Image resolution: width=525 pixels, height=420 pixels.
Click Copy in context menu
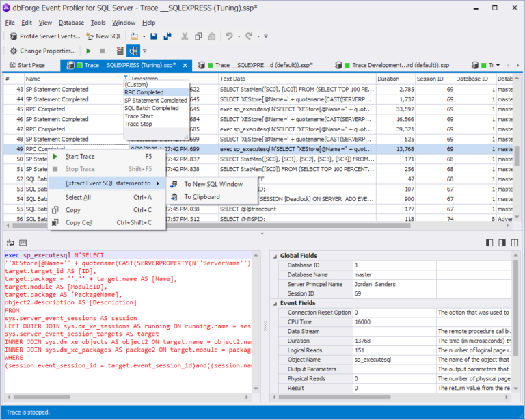(107, 210)
